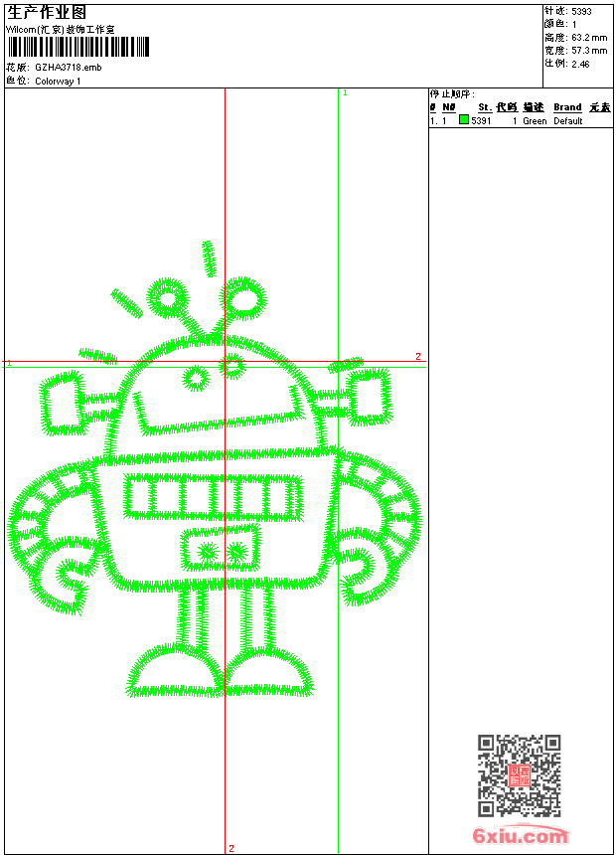Viewport: 616px width, 855px height.
Task: Click the Brand column header
Action: 567,107
